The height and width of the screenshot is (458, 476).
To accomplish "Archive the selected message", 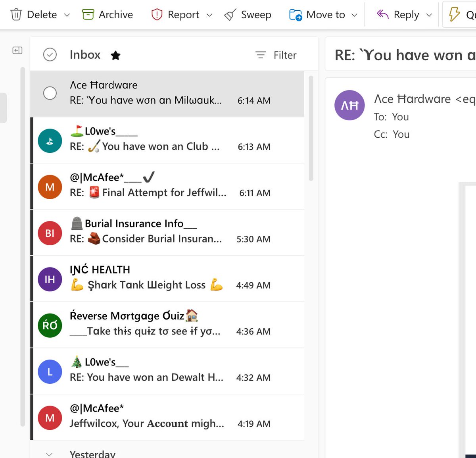I will click(107, 15).
